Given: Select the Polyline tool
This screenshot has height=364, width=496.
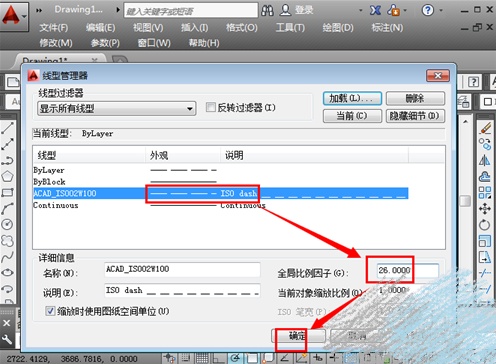Looking at the screenshot, I should [7, 160].
